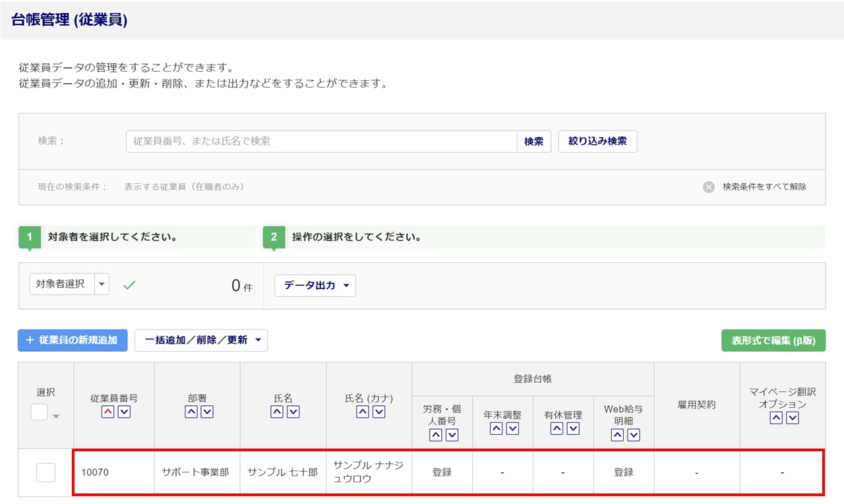Sort employee number descending with down arrow
844x504 pixels.
(x=124, y=412)
